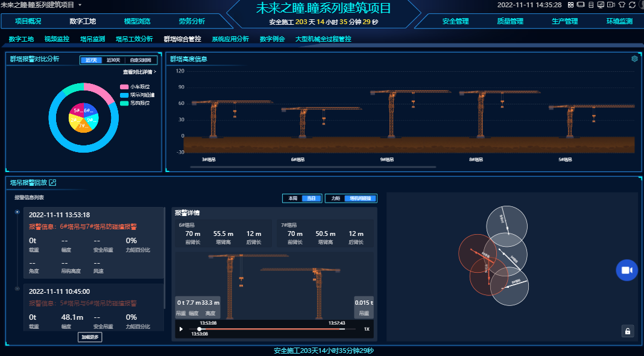Click 加载更多 button in alarm list

point(90,337)
